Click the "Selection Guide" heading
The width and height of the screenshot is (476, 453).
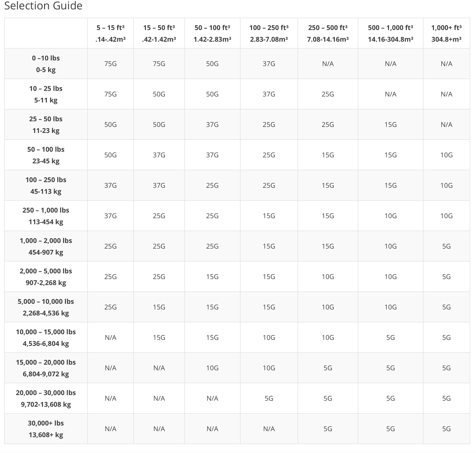click(x=43, y=6)
